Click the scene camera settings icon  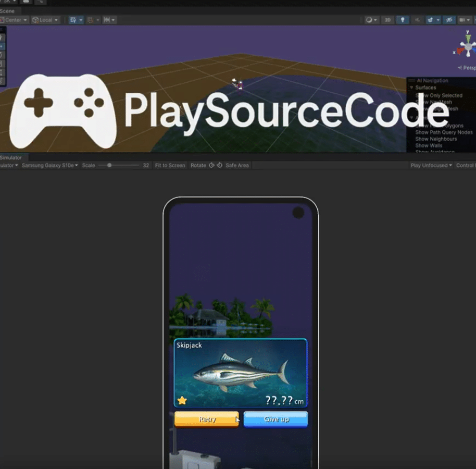point(462,20)
